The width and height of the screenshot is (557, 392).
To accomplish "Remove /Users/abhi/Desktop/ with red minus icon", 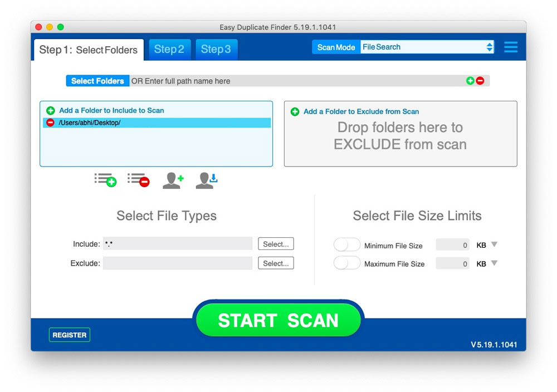I will [51, 122].
